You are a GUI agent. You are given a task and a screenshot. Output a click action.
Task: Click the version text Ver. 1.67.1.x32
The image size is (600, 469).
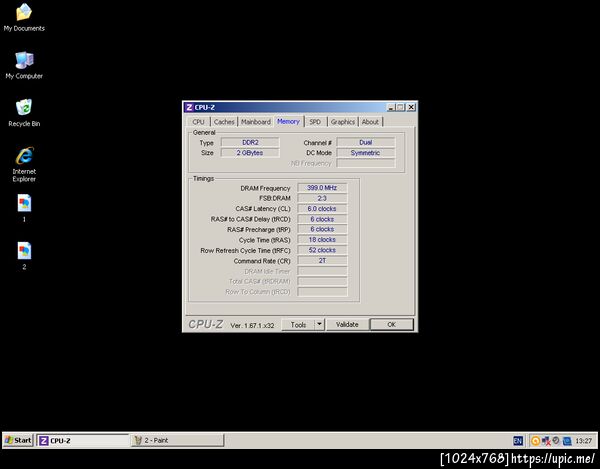pos(252,325)
